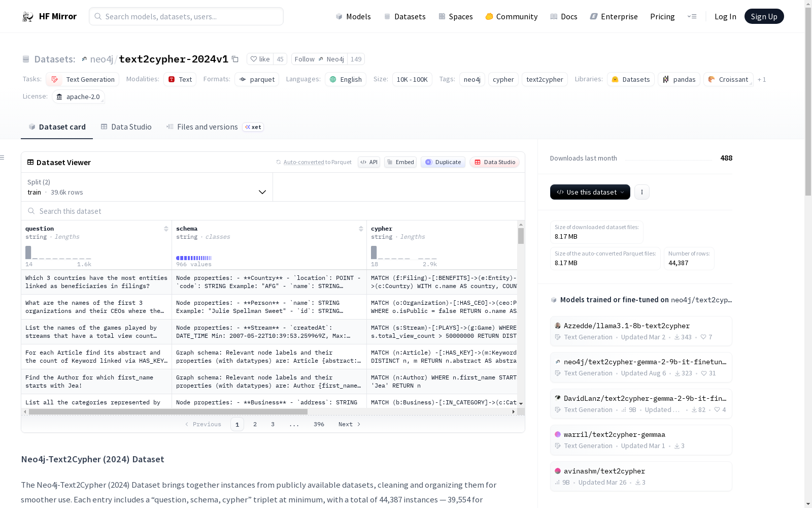
Task: Click the question lengths histogram first bar
Action: coord(28,252)
